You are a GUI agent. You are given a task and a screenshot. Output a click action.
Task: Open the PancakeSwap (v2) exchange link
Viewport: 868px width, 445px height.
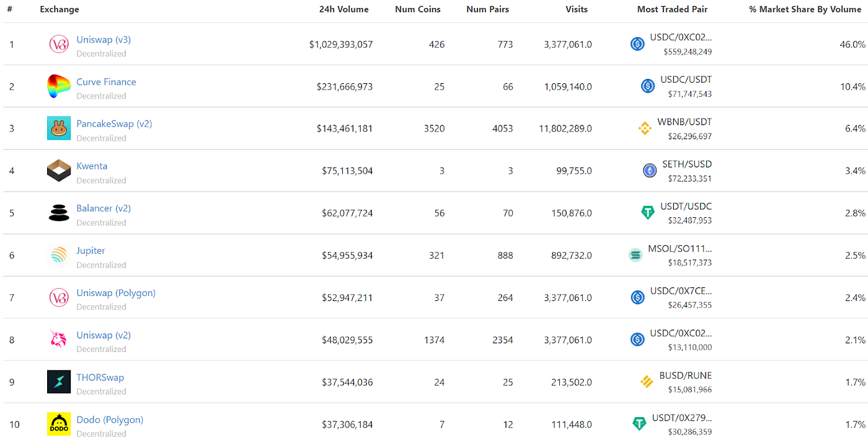114,124
